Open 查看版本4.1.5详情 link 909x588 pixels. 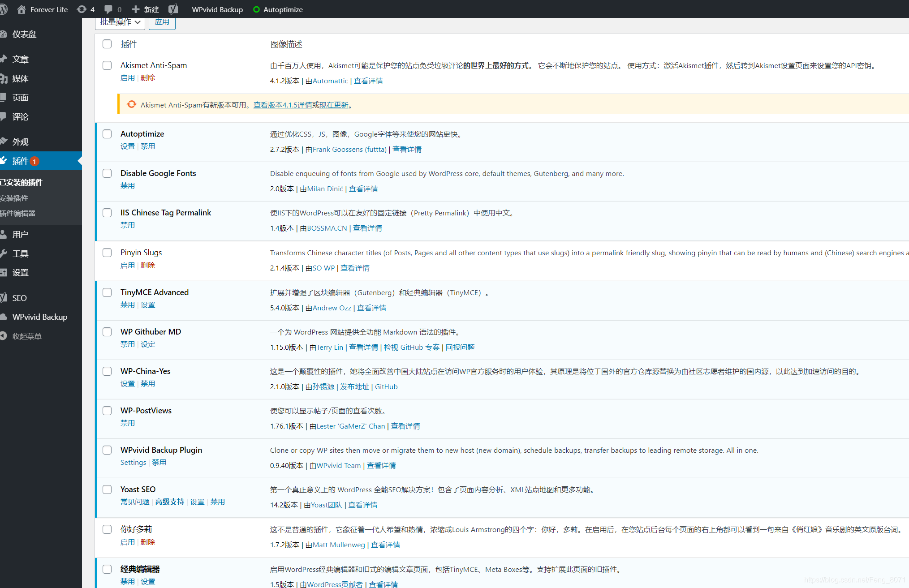(283, 105)
